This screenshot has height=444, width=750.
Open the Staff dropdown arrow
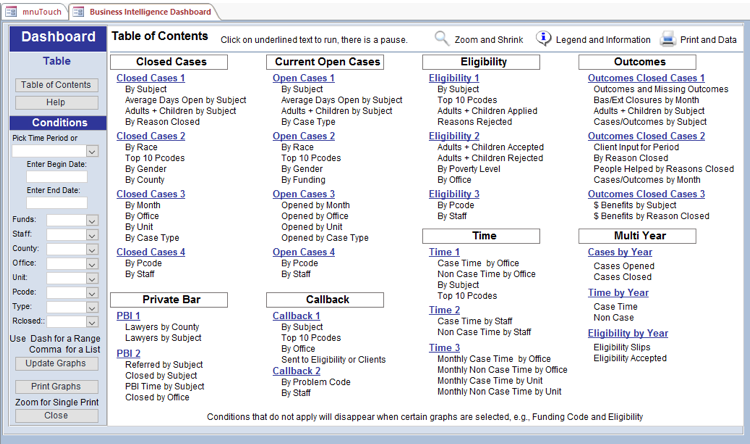[92, 234]
